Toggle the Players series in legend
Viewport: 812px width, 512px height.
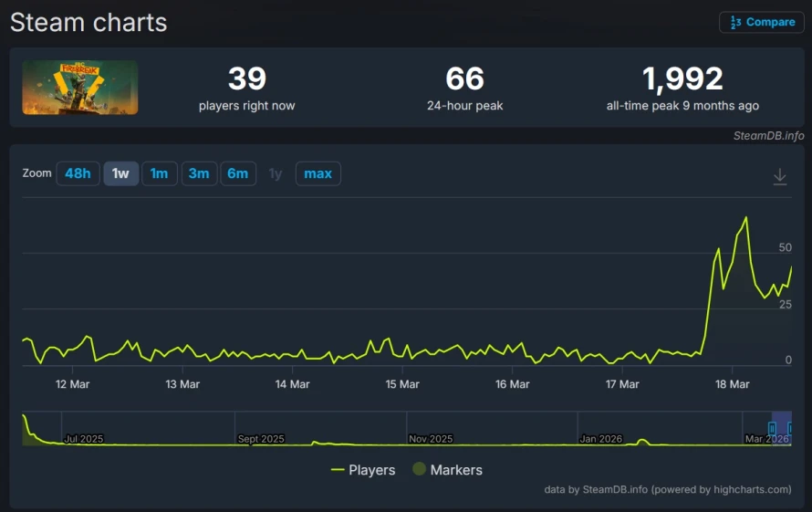[363, 470]
